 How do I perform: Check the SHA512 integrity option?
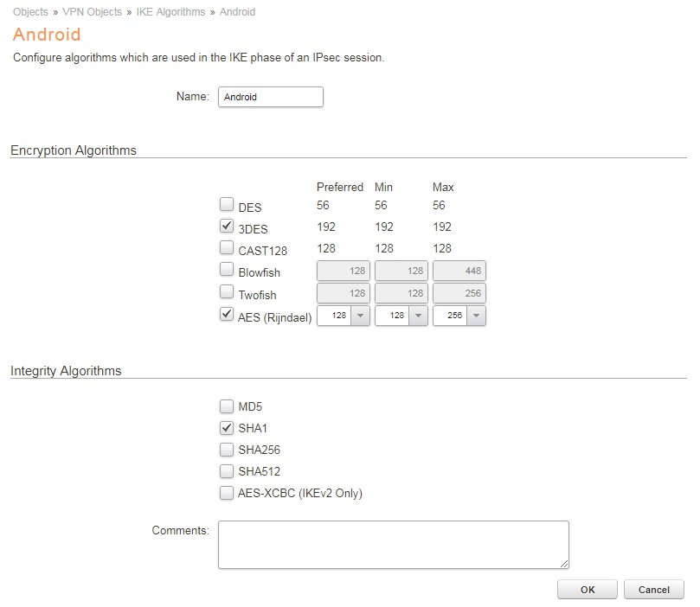pos(227,471)
